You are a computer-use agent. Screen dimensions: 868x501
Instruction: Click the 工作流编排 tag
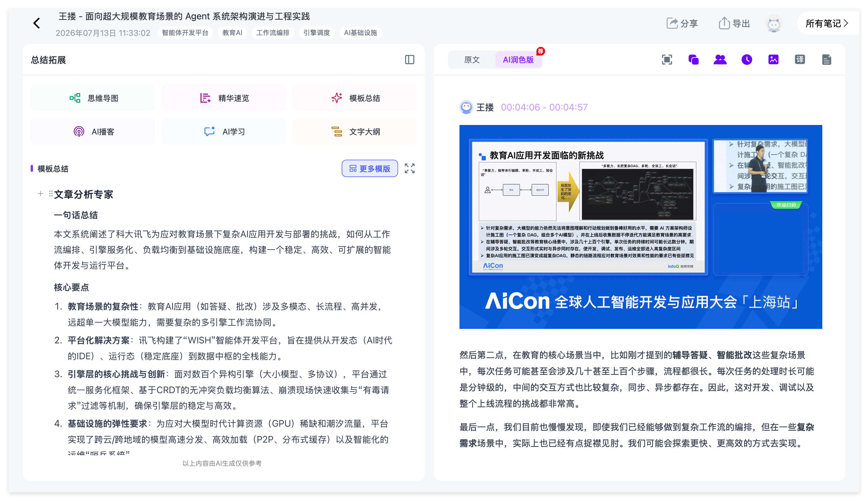[x=273, y=33]
